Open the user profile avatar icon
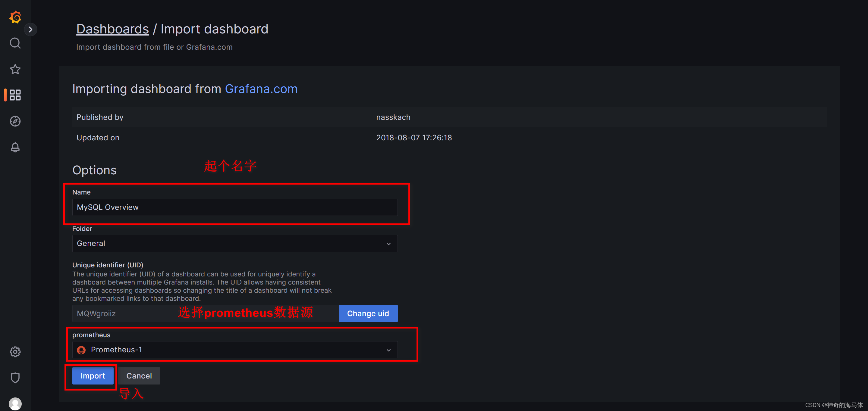Viewport: 868px width, 411px height. point(15,403)
